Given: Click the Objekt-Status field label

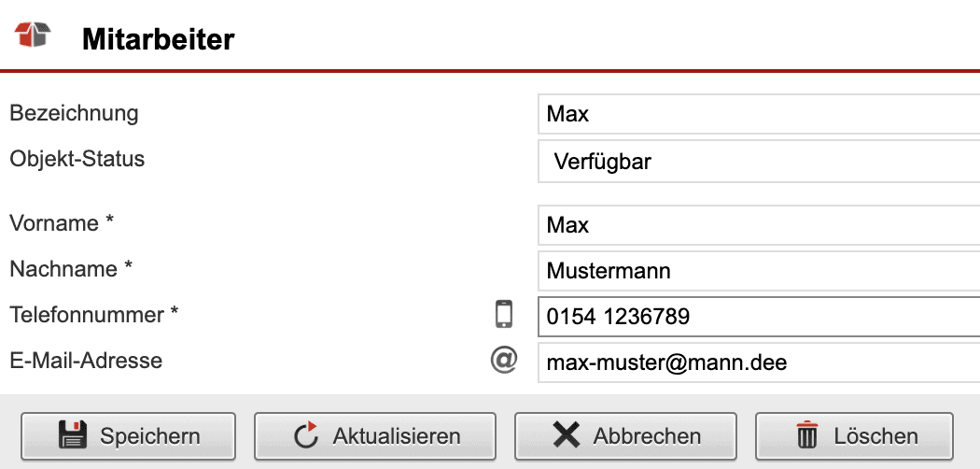Looking at the screenshot, I should (x=77, y=159).
